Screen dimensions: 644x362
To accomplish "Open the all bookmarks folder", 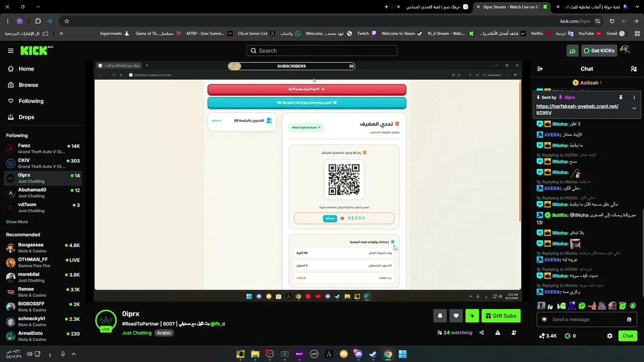I will point(26,34).
